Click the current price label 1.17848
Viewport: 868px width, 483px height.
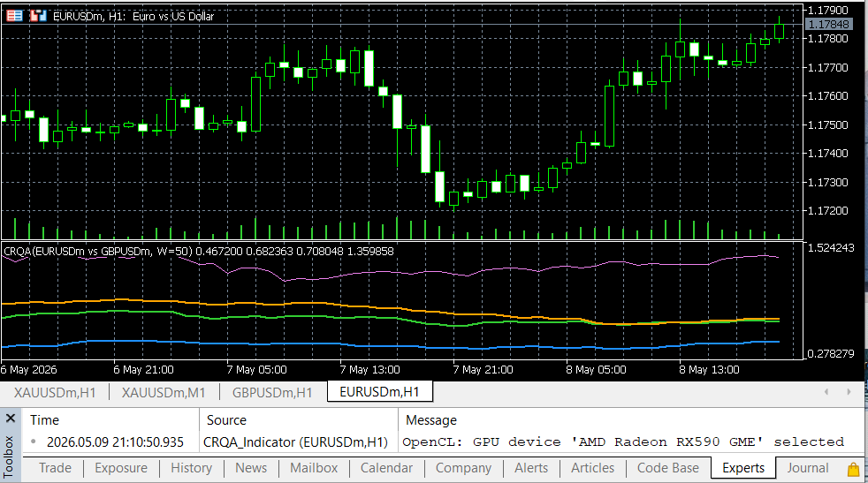coord(828,25)
